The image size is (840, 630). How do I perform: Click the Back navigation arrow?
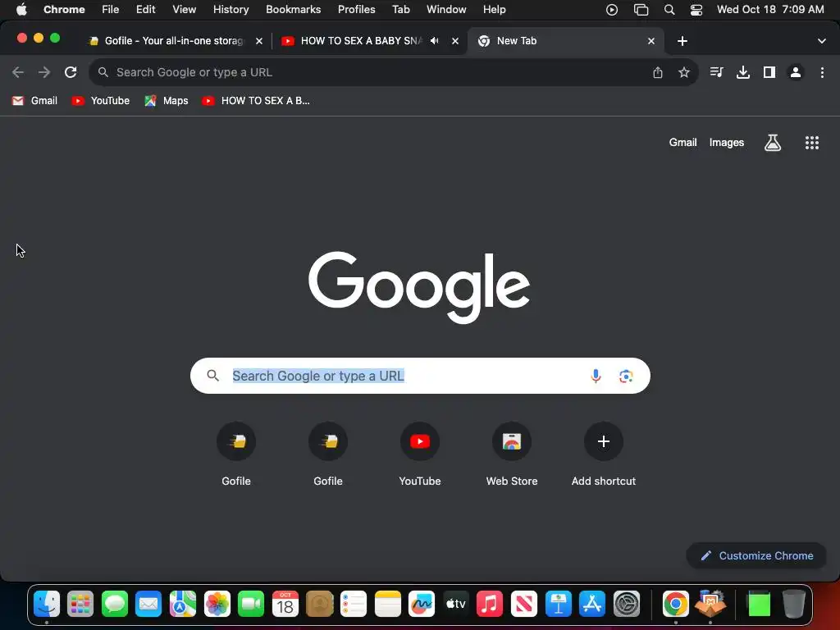18,72
